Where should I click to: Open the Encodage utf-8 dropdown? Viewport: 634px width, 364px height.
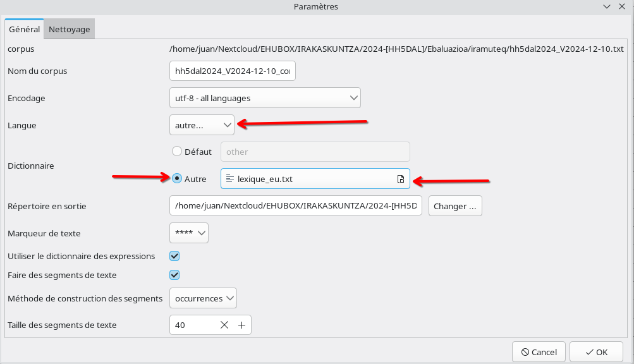265,98
